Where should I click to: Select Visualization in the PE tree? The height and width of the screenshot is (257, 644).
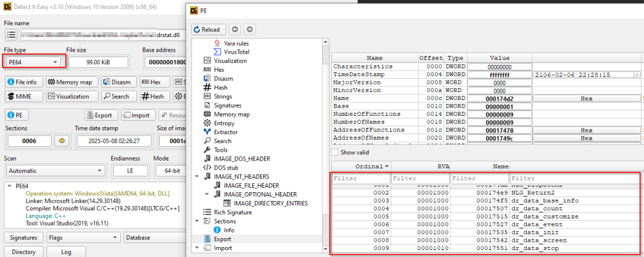point(230,61)
